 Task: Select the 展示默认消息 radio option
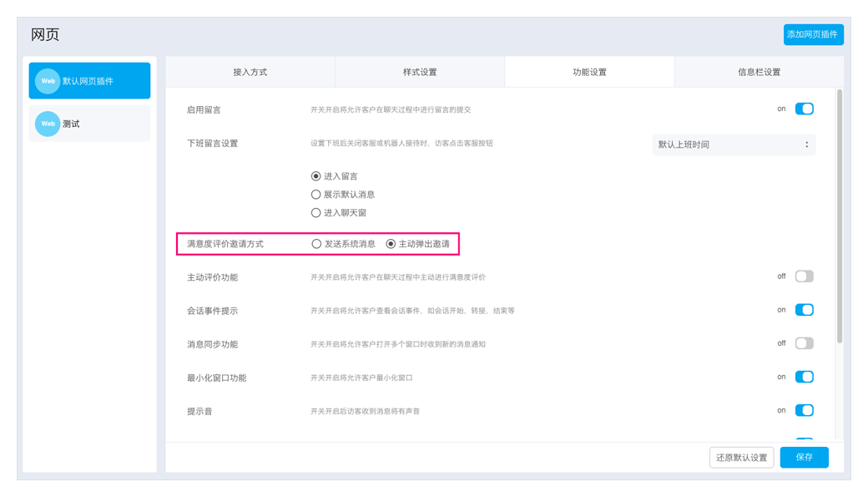pyautogui.click(x=316, y=195)
